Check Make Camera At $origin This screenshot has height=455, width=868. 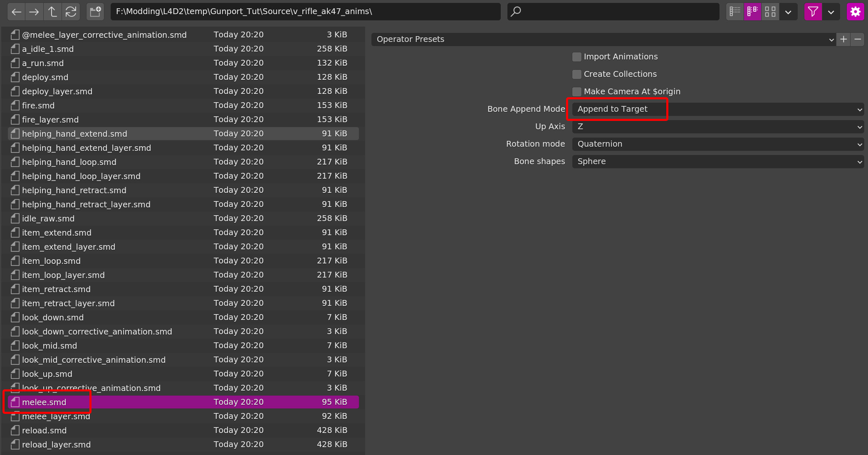click(x=576, y=92)
